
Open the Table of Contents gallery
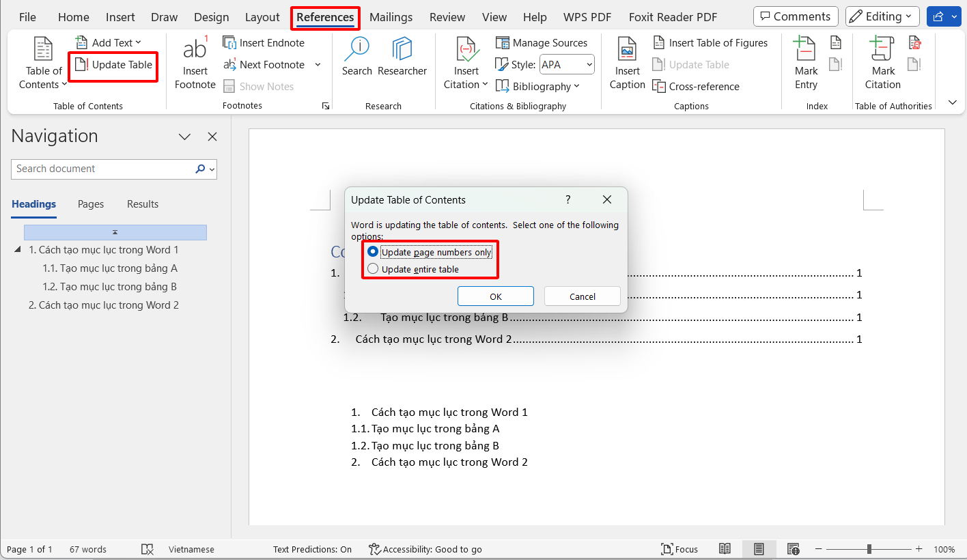42,64
